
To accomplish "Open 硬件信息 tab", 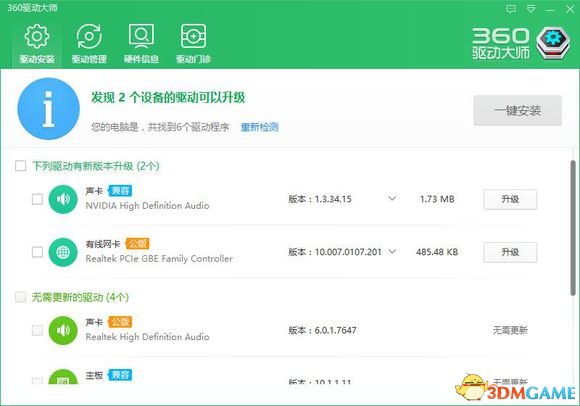I will coord(141,44).
